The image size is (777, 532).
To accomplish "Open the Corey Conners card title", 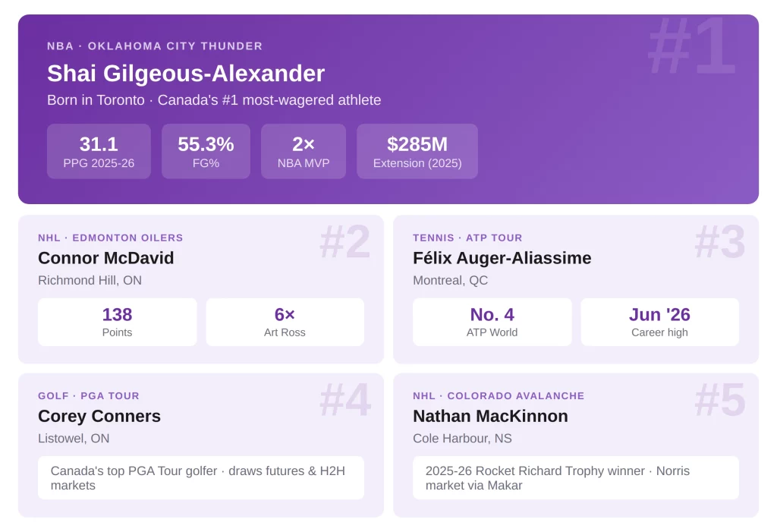I will pos(99,416).
